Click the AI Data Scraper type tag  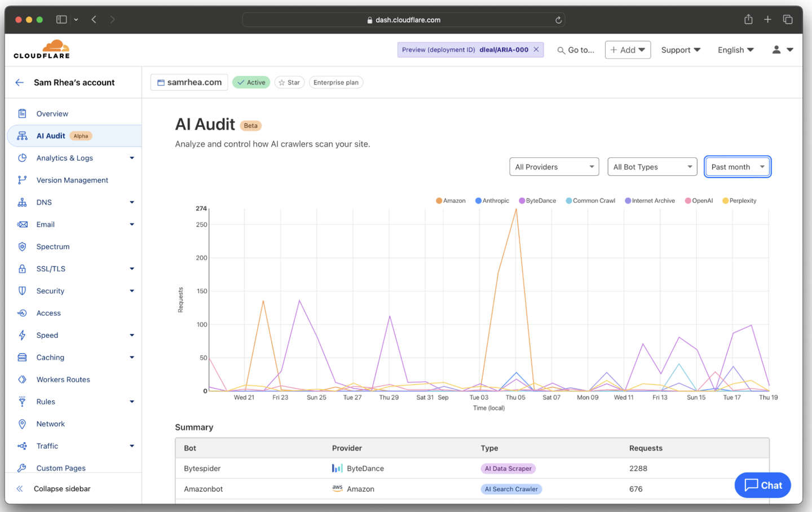[x=508, y=469]
